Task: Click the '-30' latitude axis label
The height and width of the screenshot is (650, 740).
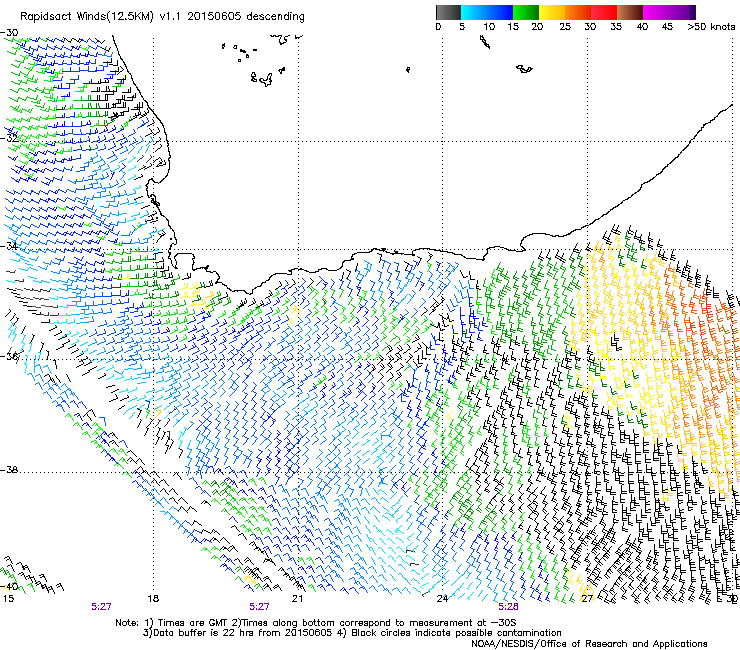Action: click(9, 33)
